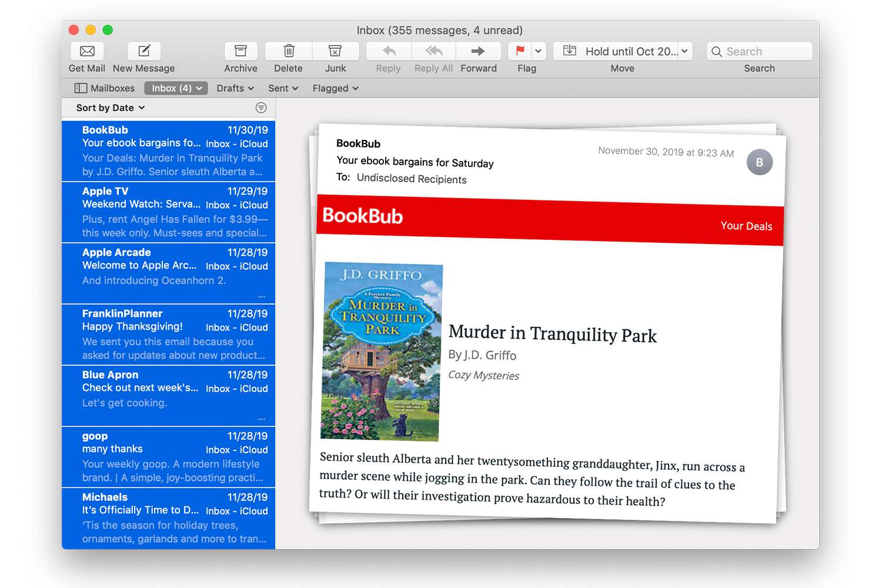Click the Reply All double-arrow icon
Image resolution: width=882 pixels, height=588 pixels.
[x=433, y=51]
